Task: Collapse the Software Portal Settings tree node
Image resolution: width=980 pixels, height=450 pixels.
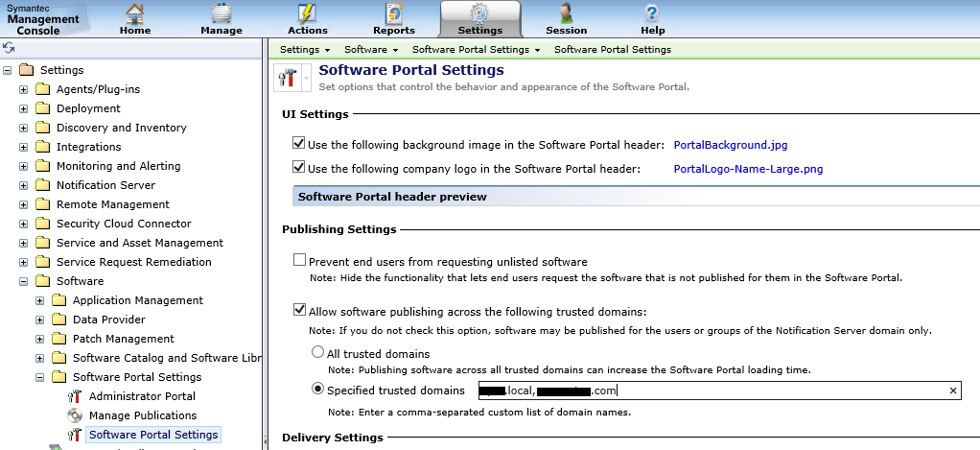Action: pos(39,377)
